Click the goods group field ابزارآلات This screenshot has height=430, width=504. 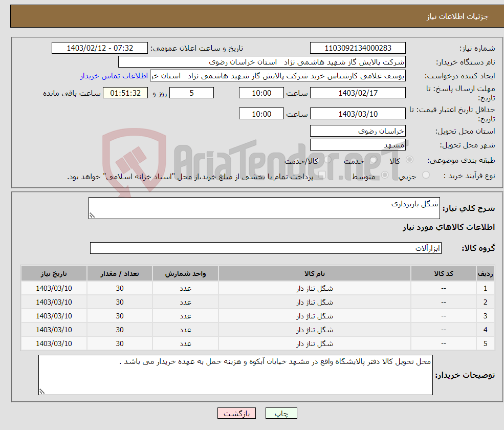point(266,248)
